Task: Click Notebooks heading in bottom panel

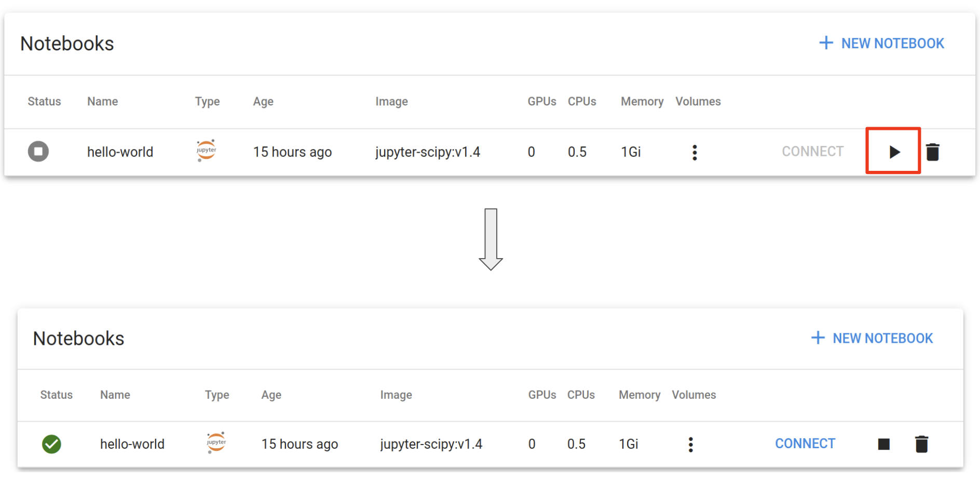Action: [x=78, y=339]
